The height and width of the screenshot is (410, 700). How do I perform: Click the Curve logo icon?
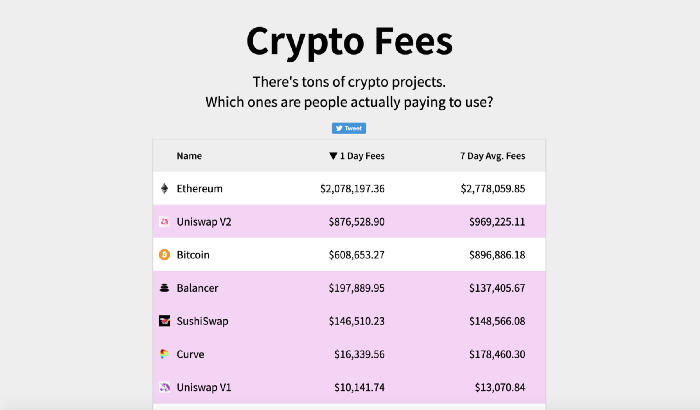click(x=164, y=354)
